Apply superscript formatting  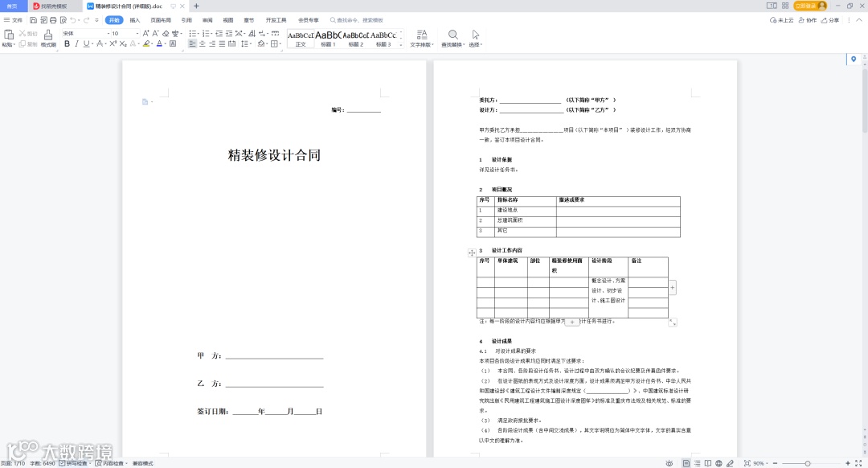click(113, 43)
